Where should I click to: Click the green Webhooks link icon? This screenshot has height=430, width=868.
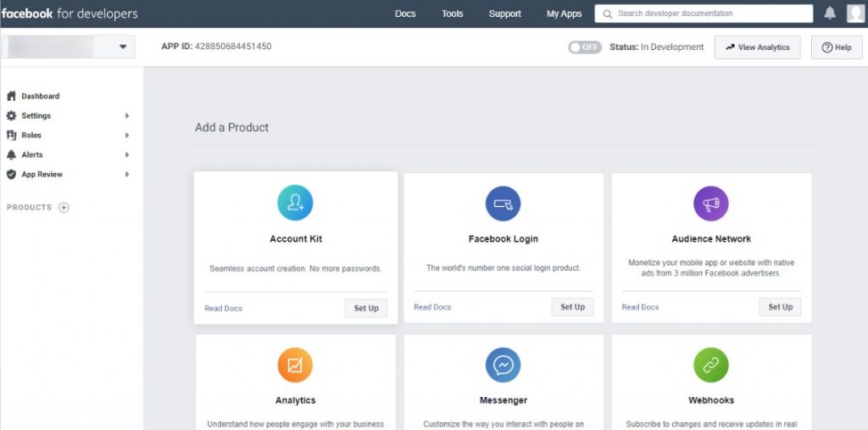[711, 366]
